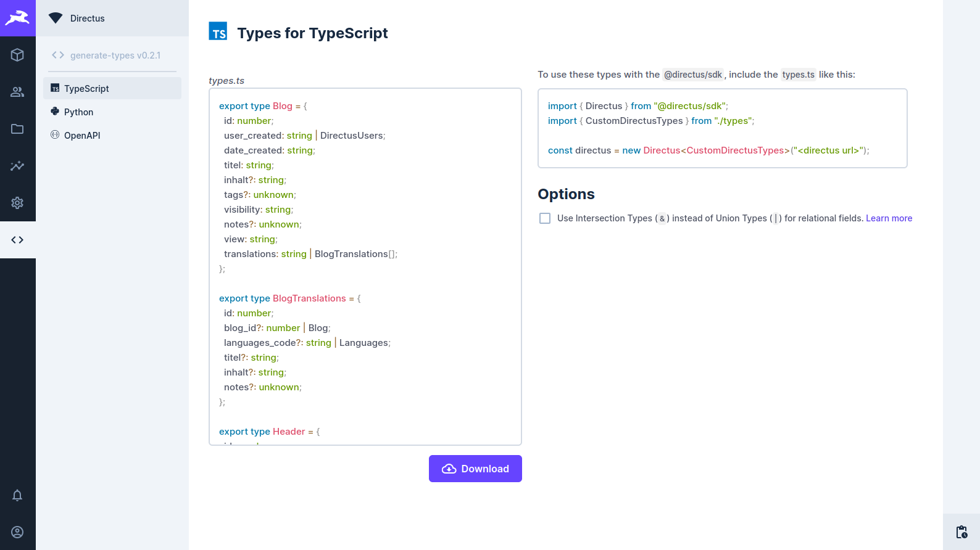Download the generated types file
980x550 pixels.
coord(475,469)
